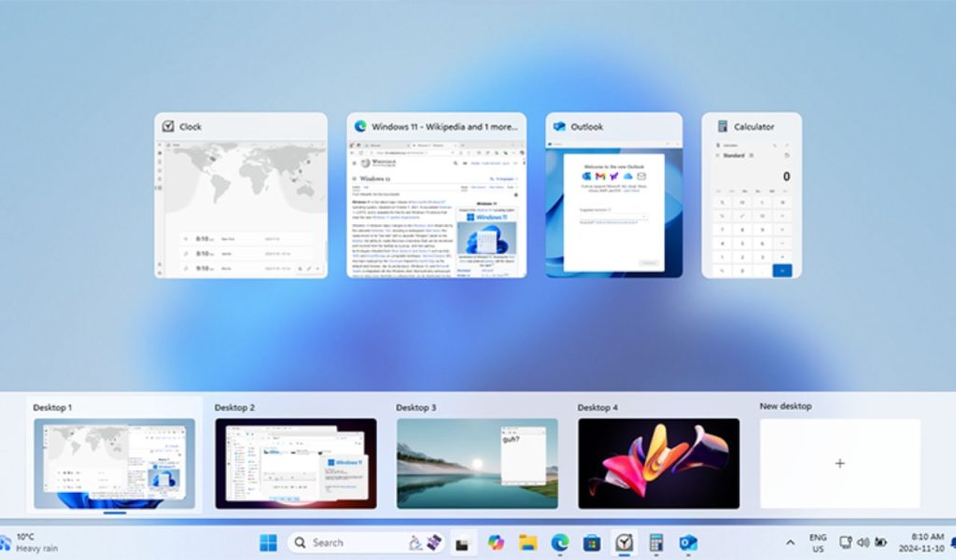Open Microsoft Store from the taskbar
956x560 pixels.
592,541
